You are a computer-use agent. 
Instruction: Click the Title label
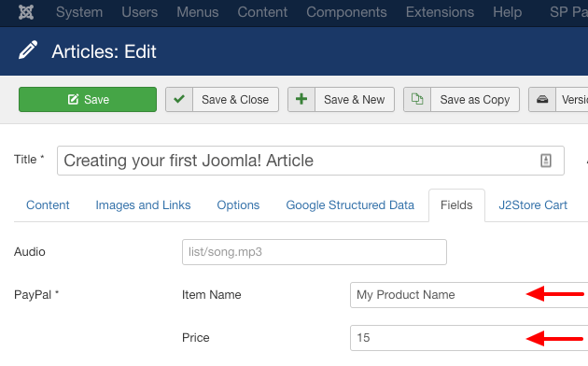click(x=29, y=160)
